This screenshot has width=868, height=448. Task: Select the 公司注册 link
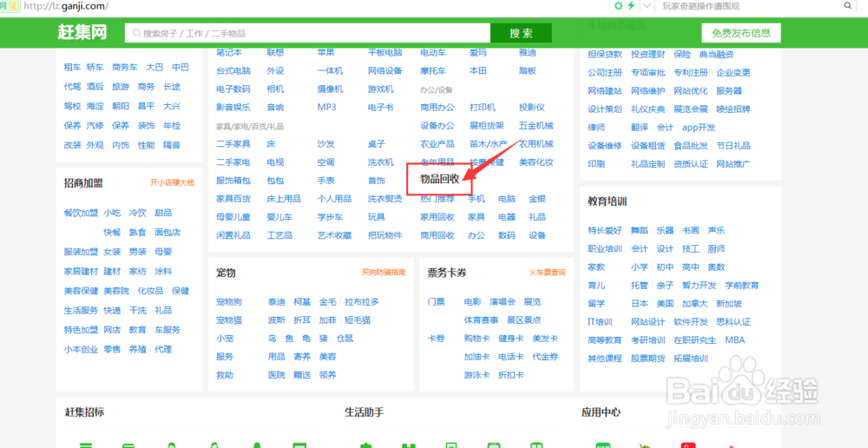click(x=605, y=73)
